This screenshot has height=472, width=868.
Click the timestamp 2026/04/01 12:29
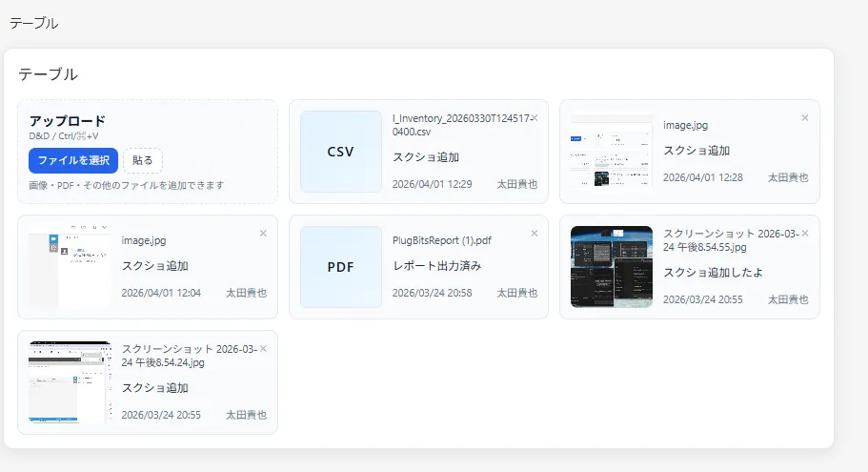tap(433, 184)
